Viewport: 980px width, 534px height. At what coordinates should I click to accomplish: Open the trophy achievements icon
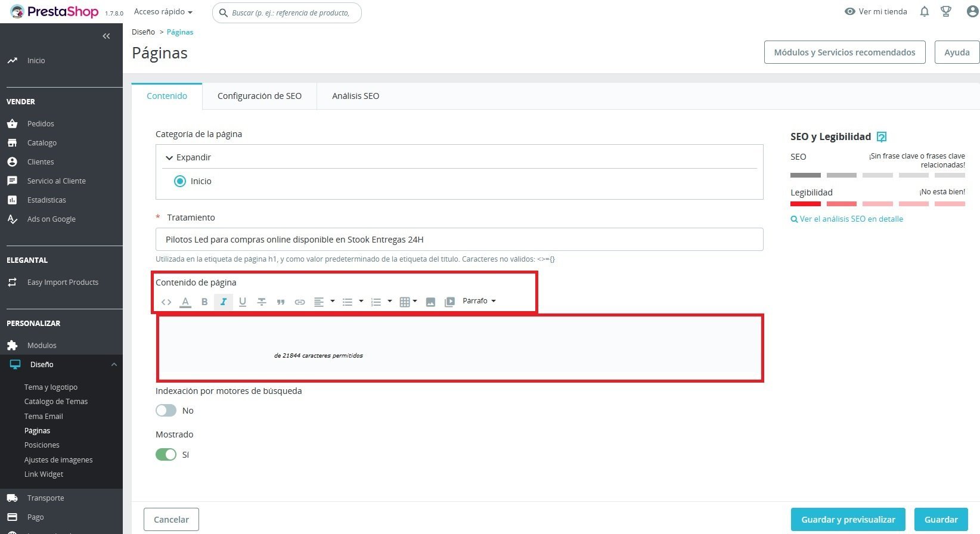point(946,11)
